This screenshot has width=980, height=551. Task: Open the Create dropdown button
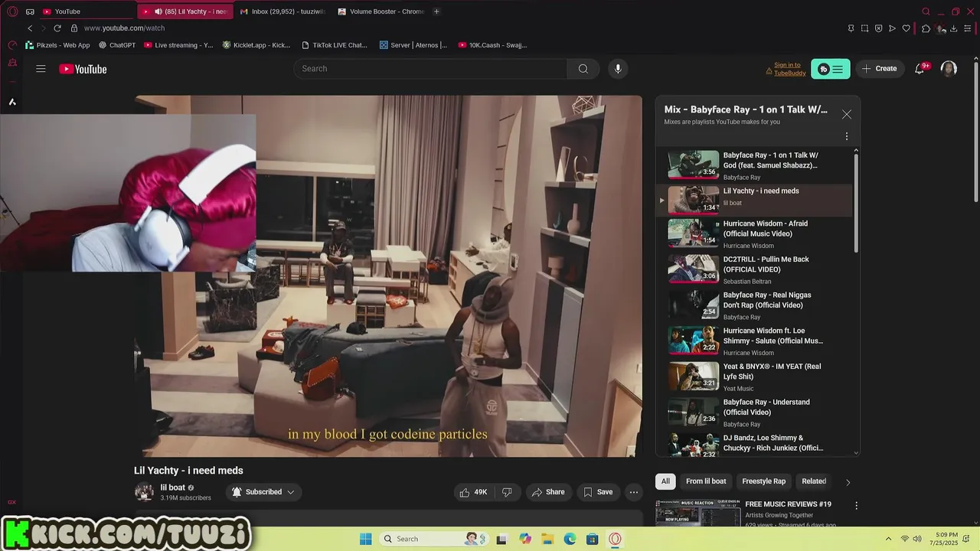tap(880, 69)
